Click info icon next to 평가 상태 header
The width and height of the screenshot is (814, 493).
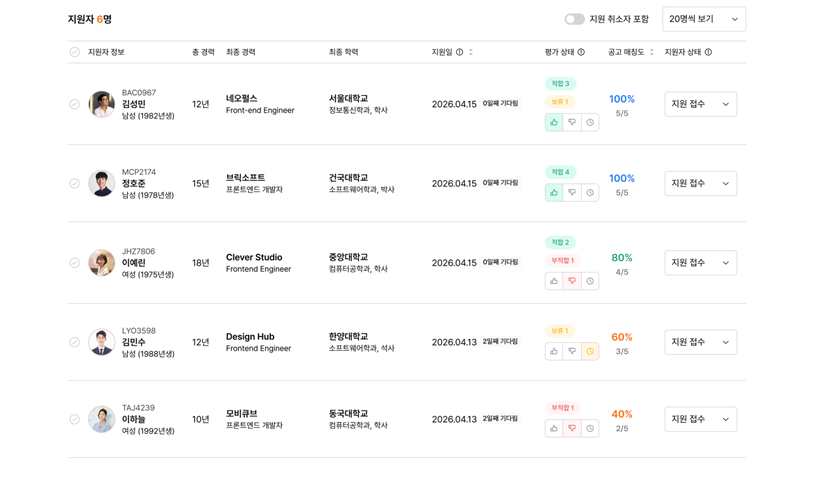[x=581, y=52]
